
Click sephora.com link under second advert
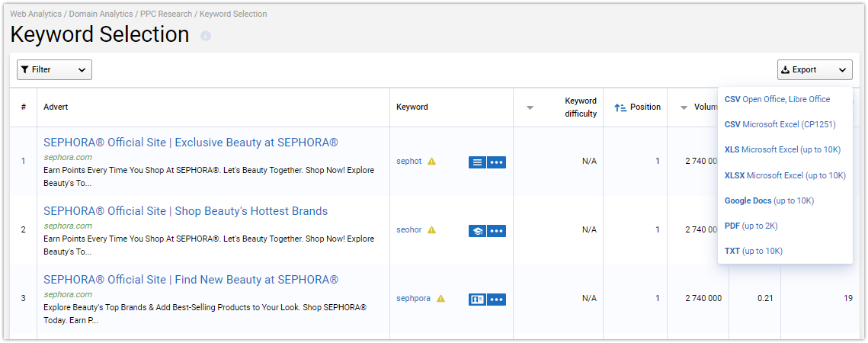tap(68, 226)
